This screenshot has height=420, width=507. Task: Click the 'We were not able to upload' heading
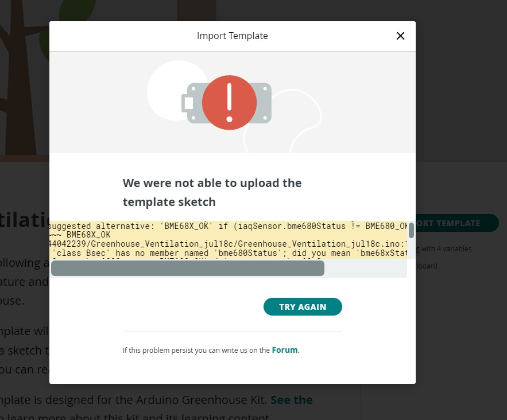pos(212,193)
